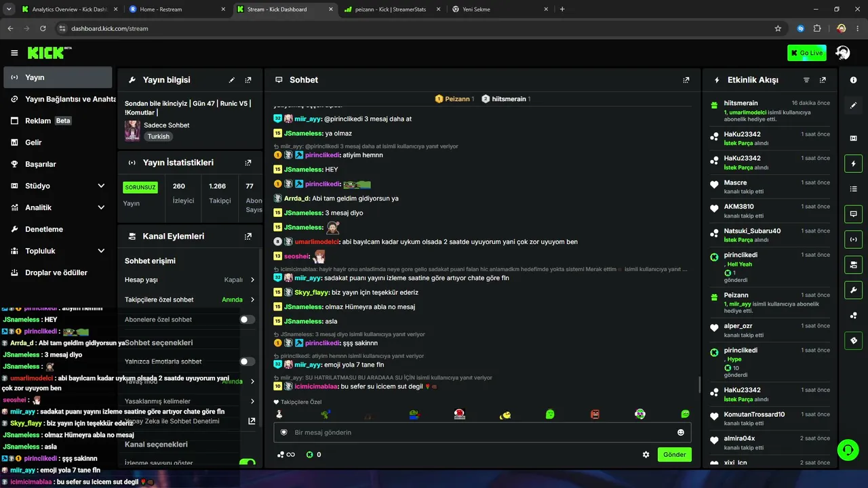Open Takipçilere özel sohbet setting chevron
The image size is (868, 488).
click(x=252, y=300)
